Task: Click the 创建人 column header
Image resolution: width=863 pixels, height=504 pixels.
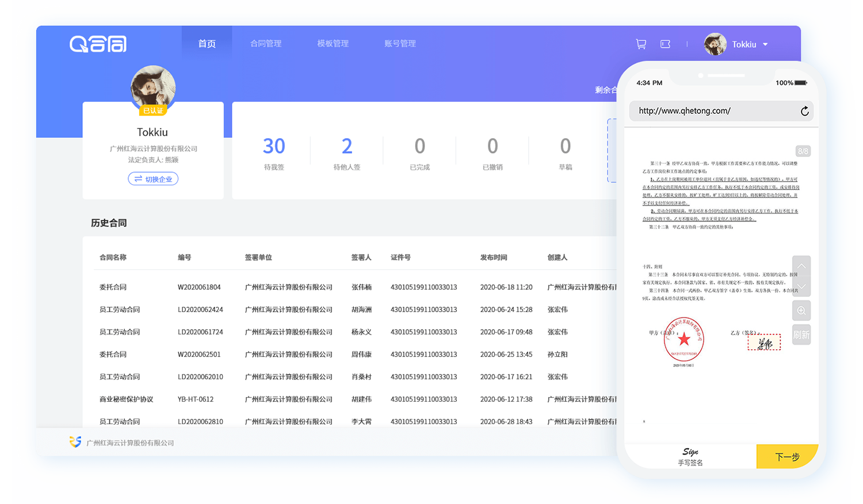Action: pos(557,257)
